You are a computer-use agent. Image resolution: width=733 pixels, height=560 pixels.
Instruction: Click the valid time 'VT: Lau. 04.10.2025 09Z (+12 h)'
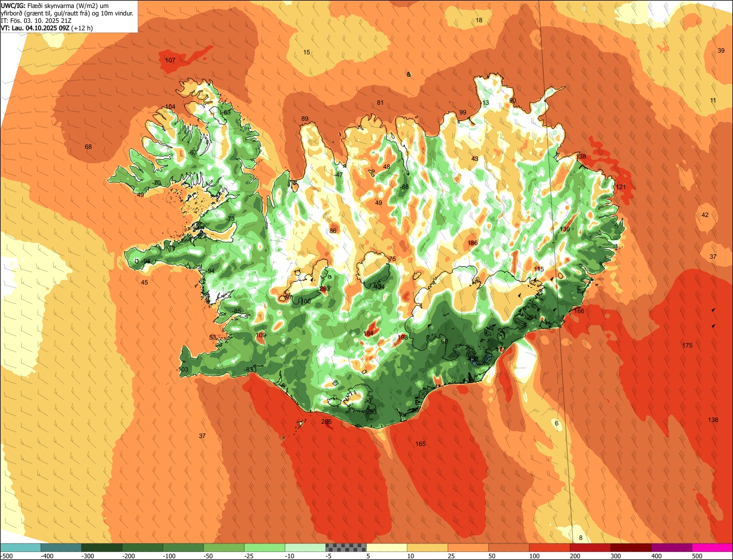click(x=47, y=27)
